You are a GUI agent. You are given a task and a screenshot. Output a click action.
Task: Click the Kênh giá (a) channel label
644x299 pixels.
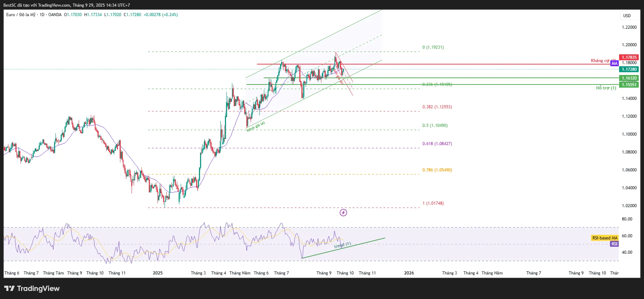(256, 127)
